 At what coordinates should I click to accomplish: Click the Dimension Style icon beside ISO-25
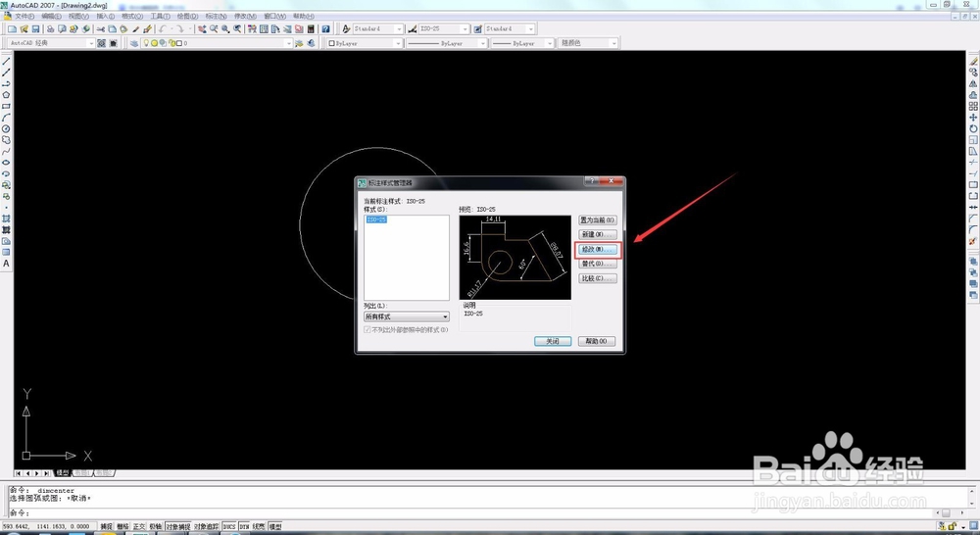point(413,28)
